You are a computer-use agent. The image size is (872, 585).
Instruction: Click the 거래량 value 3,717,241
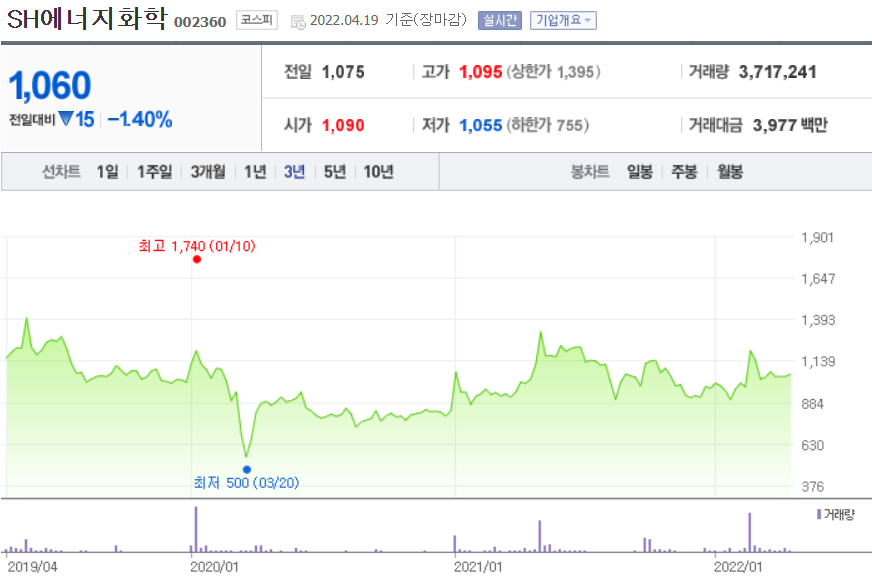coord(777,72)
